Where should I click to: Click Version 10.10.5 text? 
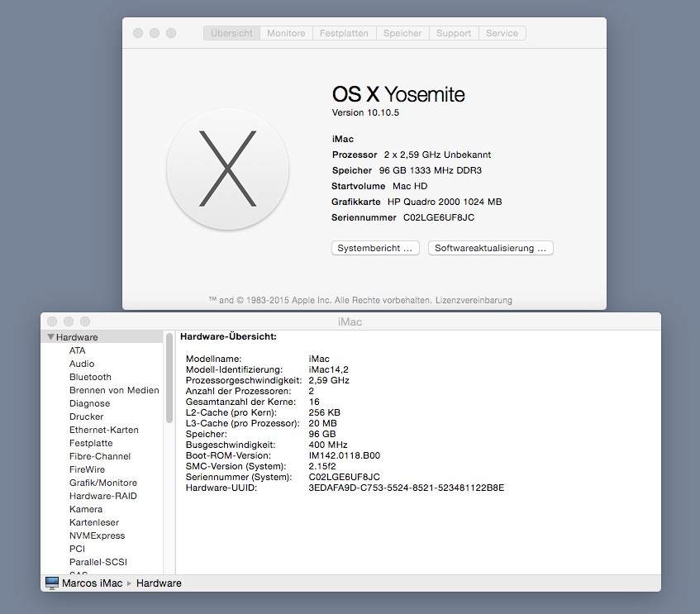pos(365,112)
